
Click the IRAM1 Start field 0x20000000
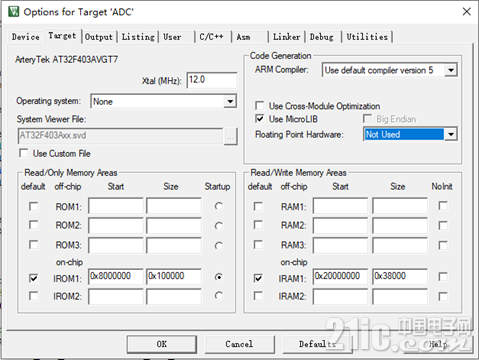pos(340,276)
